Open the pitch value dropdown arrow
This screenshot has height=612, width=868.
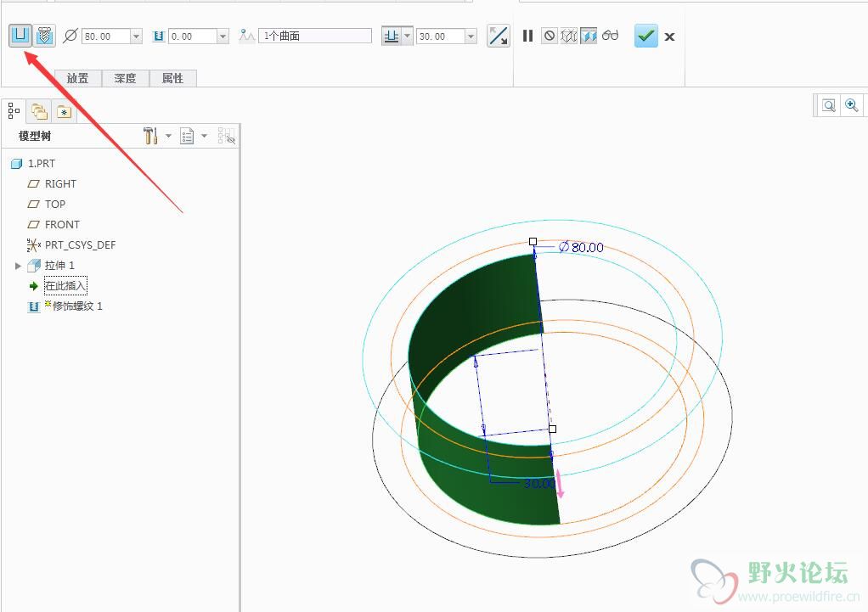click(x=223, y=36)
